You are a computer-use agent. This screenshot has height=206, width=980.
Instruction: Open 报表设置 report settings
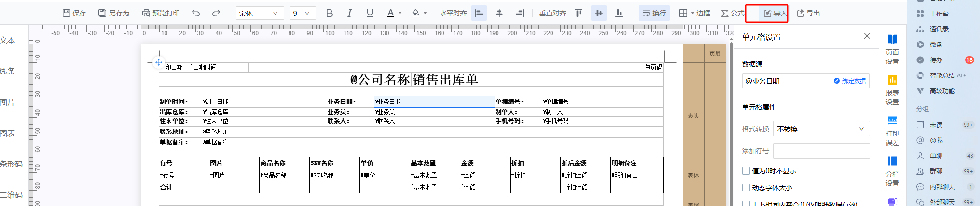(892, 90)
